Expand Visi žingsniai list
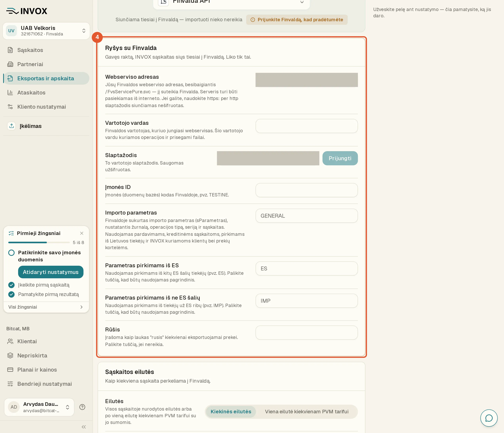 click(x=46, y=307)
